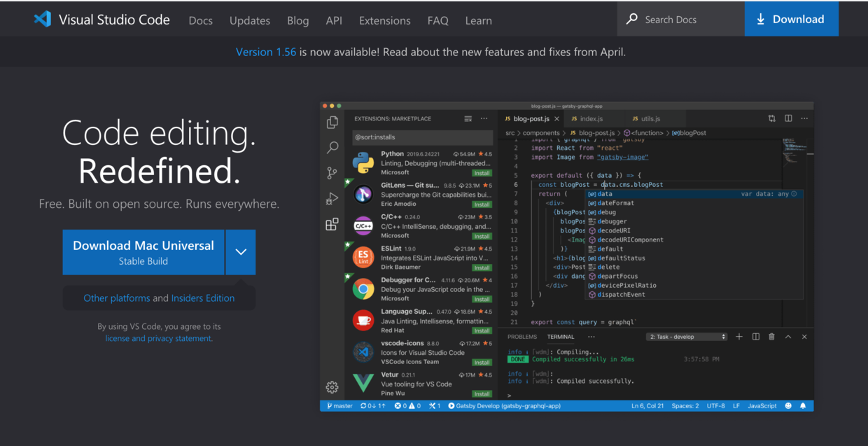868x446 pixels.
Task: Open the FAQ nav item
Action: pos(438,20)
